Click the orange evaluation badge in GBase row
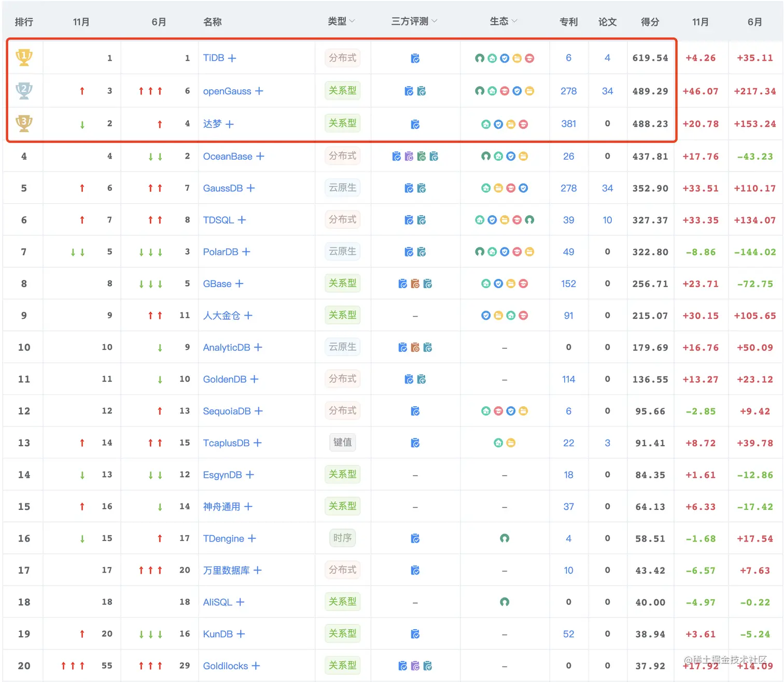 click(415, 284)
